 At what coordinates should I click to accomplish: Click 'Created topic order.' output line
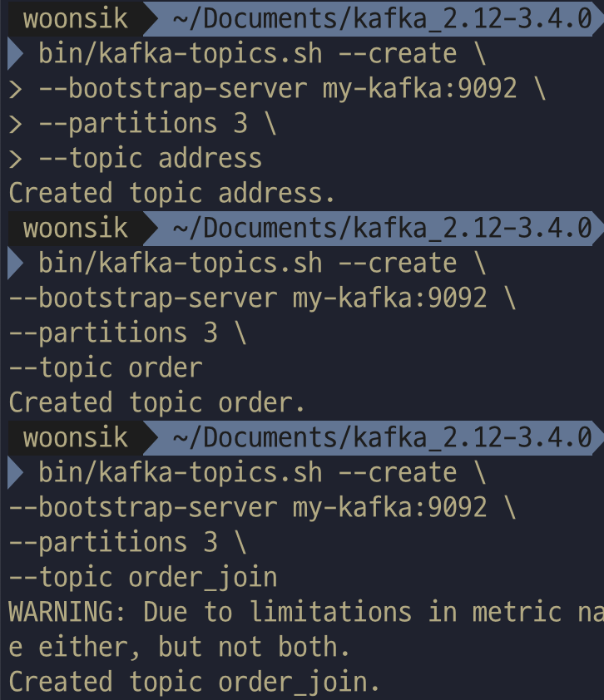coord(156,403)
